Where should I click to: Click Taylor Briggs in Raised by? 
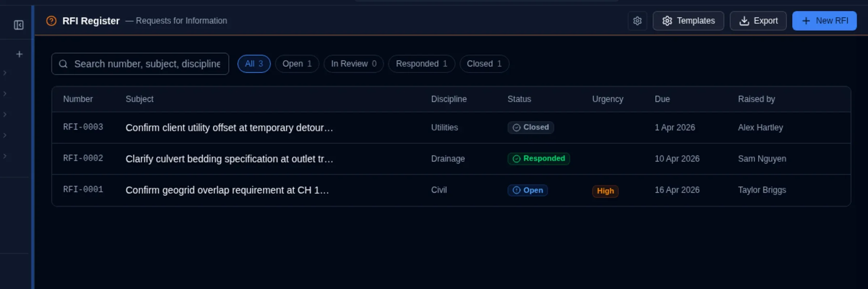click(x=762, y=190)
